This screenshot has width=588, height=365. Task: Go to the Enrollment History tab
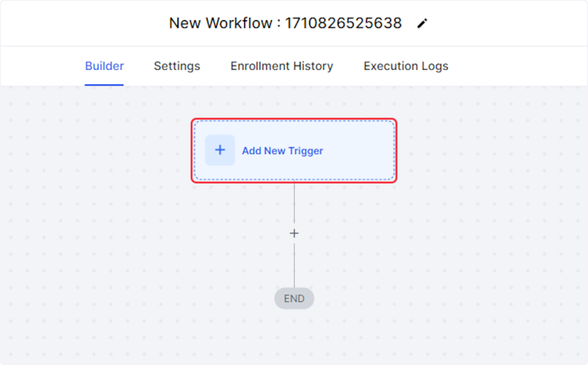pos(281,66)
